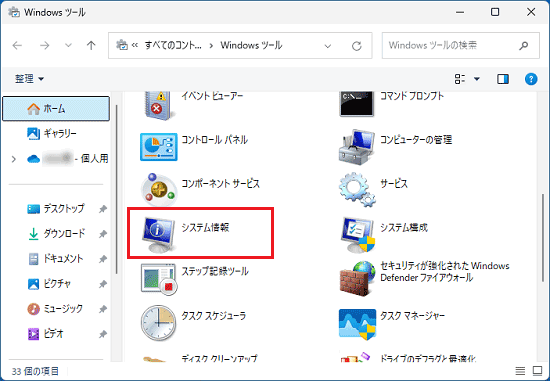
Task: Click the ホーム text in sidebar
Action: pos(54,109)
